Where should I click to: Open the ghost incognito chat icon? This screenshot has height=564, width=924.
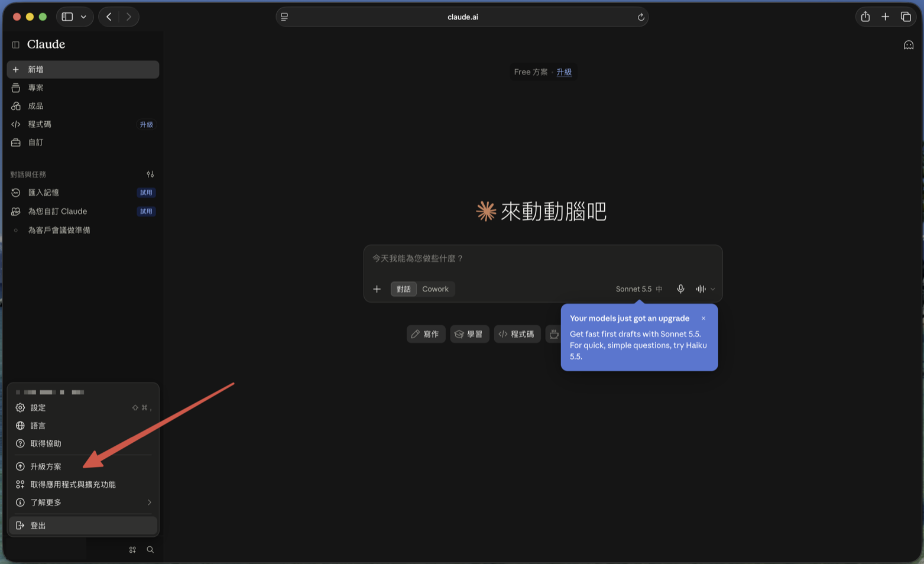coord(909,45)
